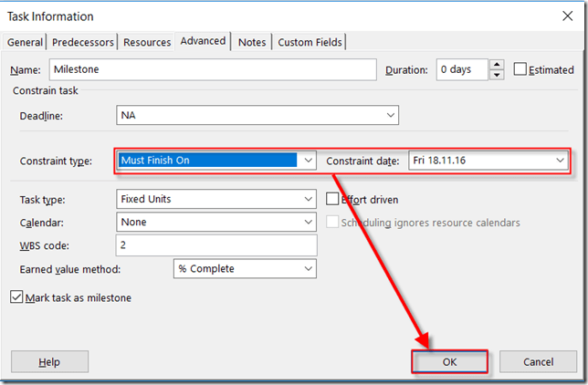Uncheck Mark task as milestone
The width and height of the screenshot is (588, 385).
tap(17, 297)
